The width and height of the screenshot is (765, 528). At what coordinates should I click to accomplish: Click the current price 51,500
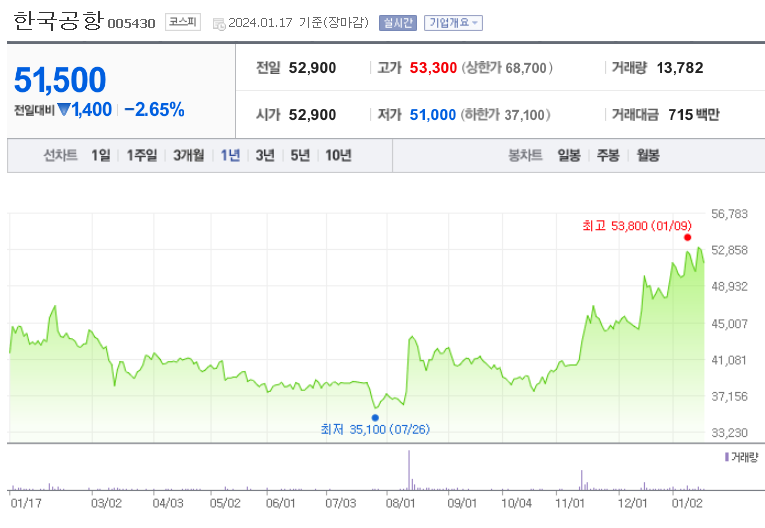(60, 80)
